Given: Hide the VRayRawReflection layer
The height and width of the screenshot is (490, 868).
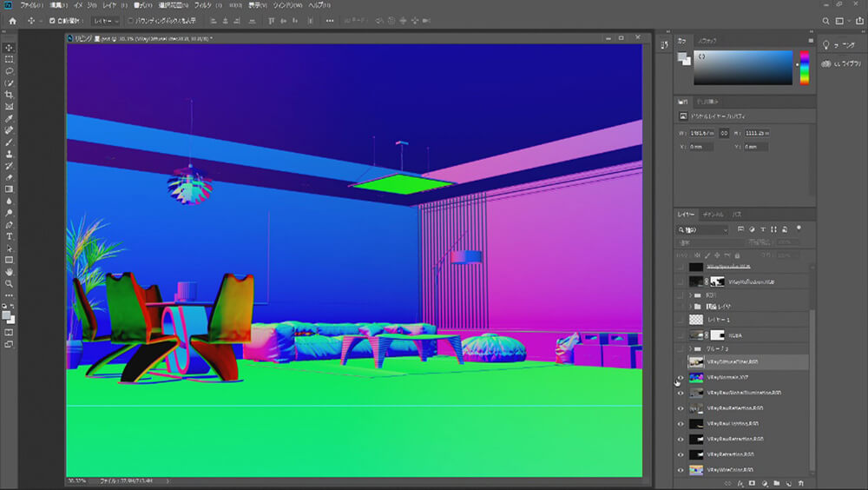Looking at the screenshot, I should tap(681, 408).
